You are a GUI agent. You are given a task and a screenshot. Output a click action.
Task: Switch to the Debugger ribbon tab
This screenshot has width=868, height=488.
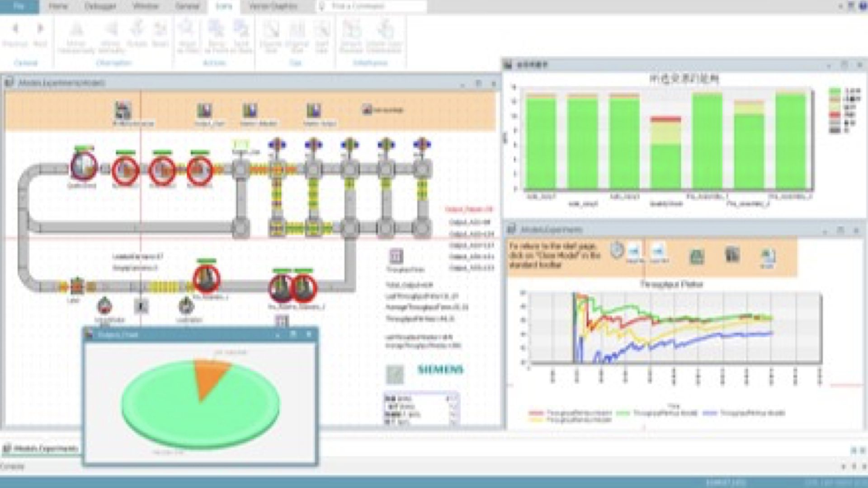pyautogui.click(x=100, y=6)
